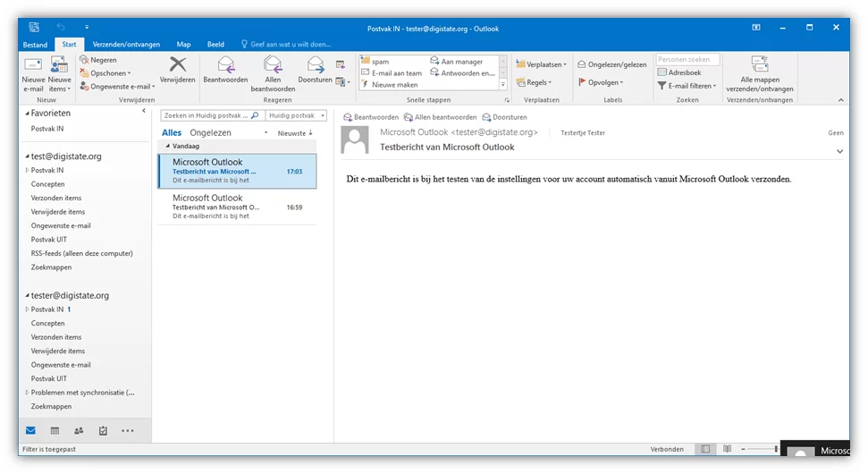Screen dimensions: 868x474
Task: Change sort order via Nieuwste
Action: (295, 133)
